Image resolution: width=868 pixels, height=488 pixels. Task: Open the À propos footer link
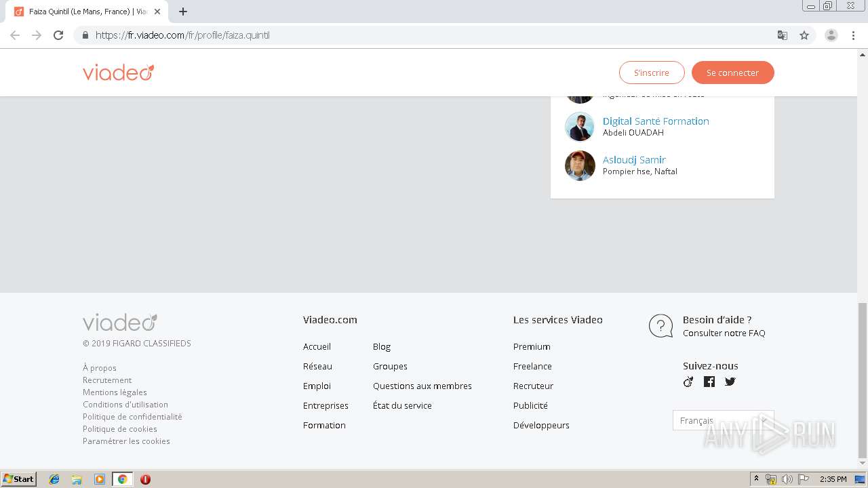click(100, 368)
